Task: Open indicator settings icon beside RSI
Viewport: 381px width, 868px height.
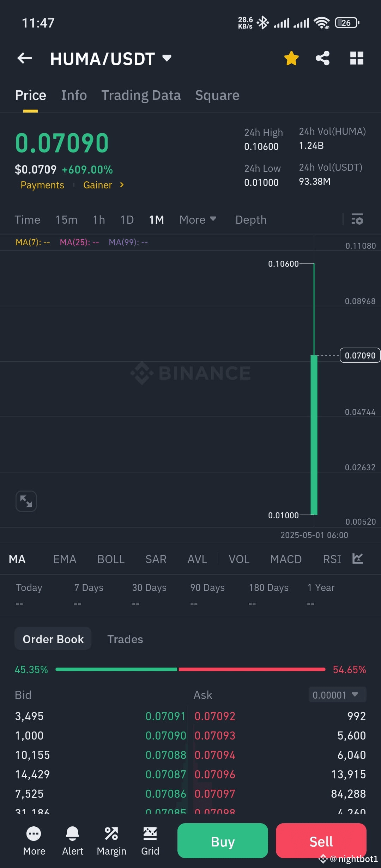Action: 358,559
